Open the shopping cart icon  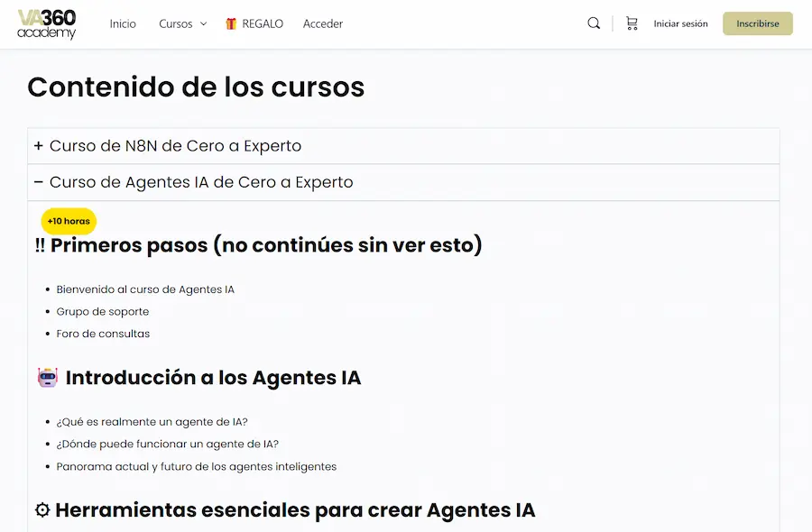coord(632,23)
